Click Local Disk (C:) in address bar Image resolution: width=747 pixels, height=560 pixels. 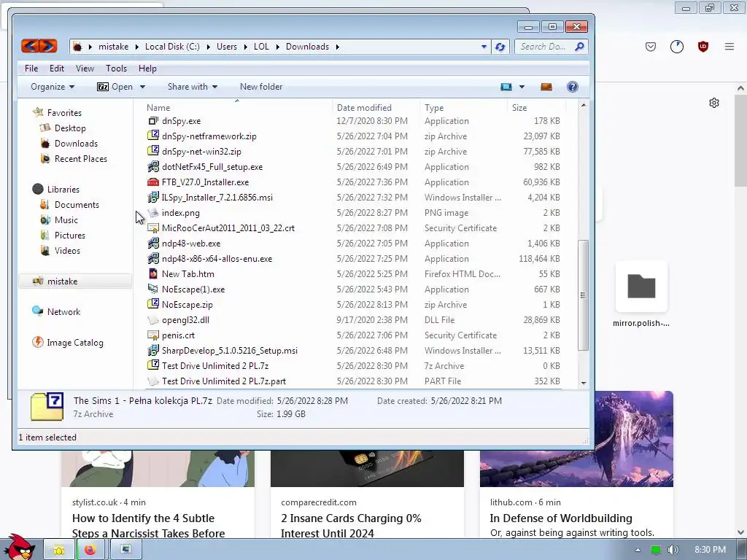pyautogui.click(x=172, y=47)
